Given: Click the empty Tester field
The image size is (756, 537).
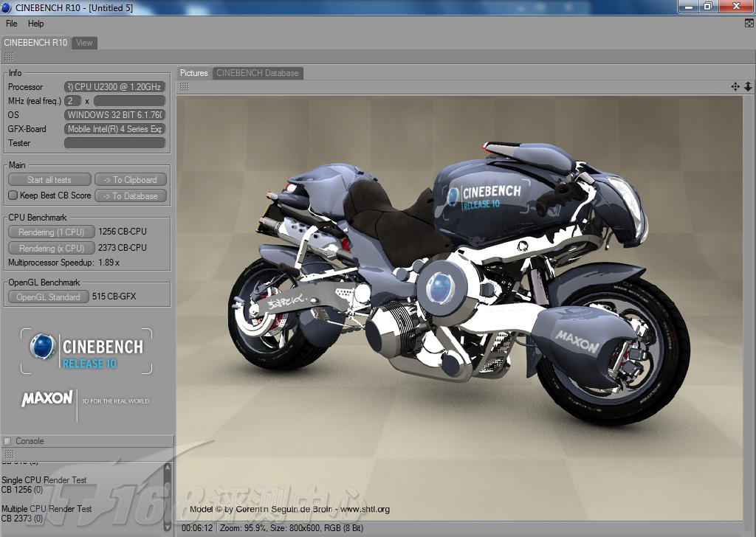Looking at the screenshot, I should point(114,143).
